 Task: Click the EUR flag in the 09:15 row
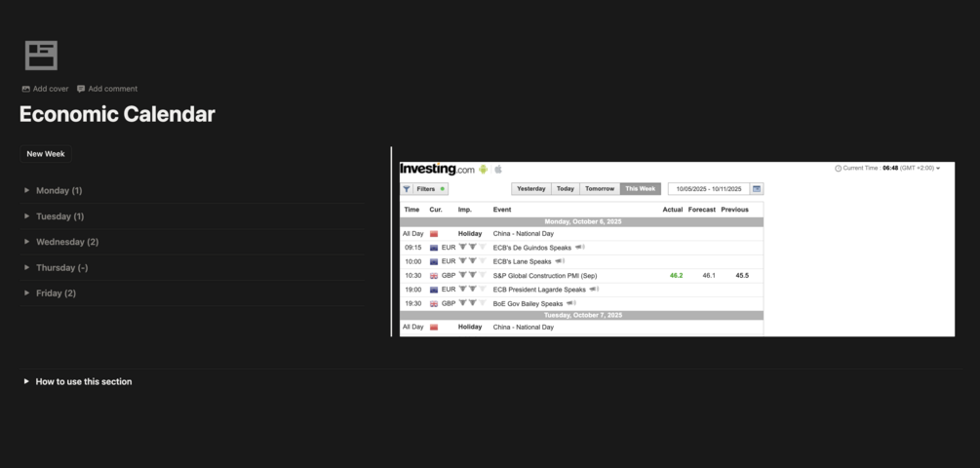point(434,248)
